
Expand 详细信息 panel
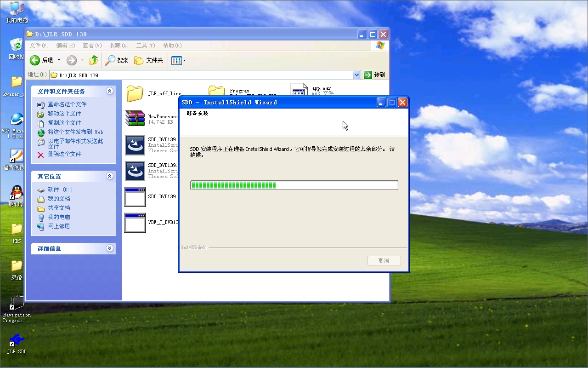[109, 248]
